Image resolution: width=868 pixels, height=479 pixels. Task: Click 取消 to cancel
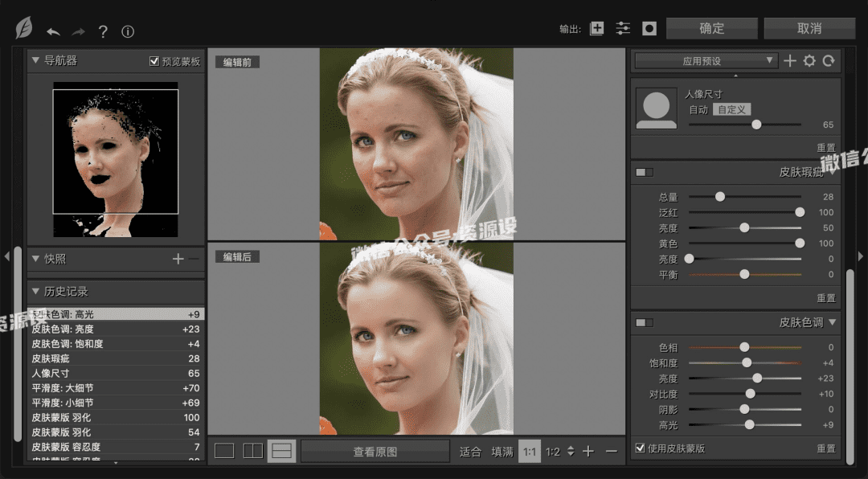point(809,28)
